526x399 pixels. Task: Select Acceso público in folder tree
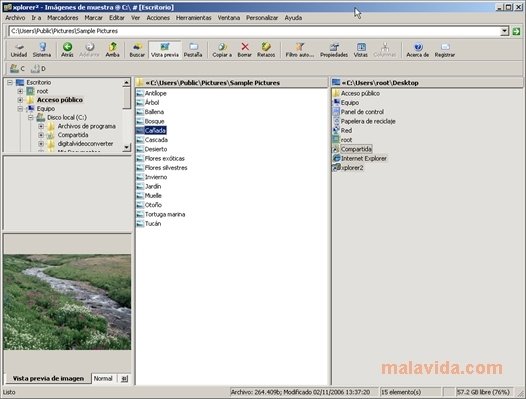click(x=60, y=100)
